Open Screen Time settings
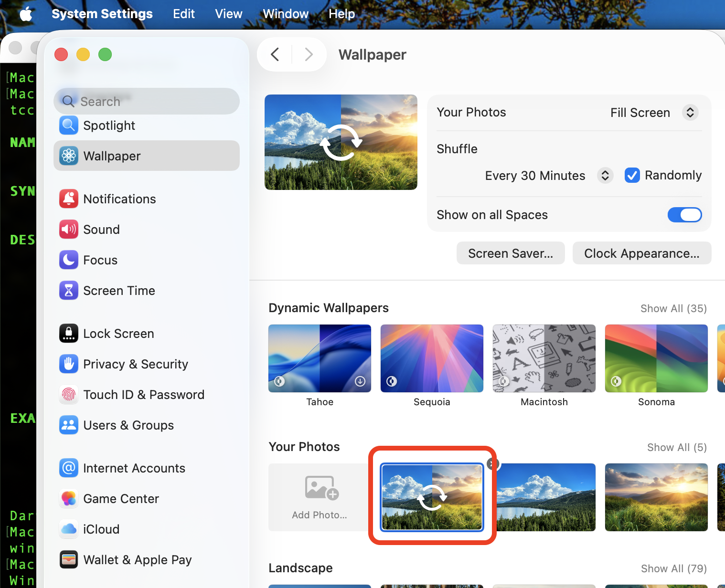 [x=146, y=291]
